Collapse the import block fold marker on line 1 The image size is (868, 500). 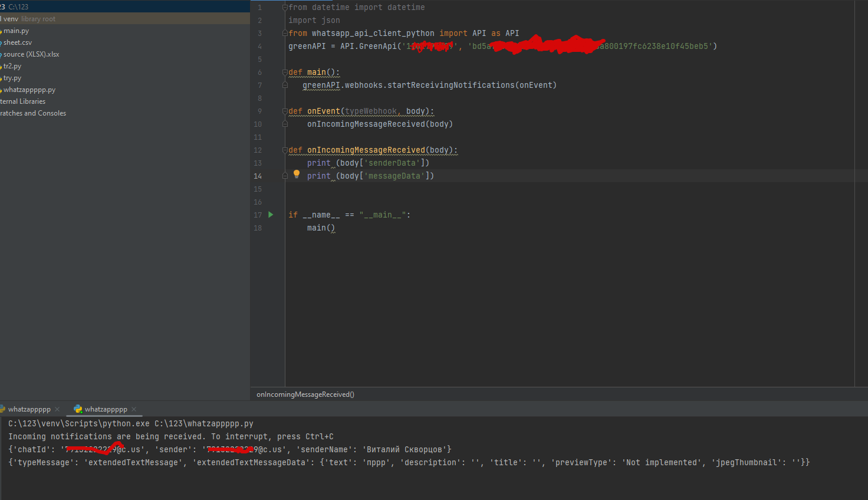tap(285, 8)
